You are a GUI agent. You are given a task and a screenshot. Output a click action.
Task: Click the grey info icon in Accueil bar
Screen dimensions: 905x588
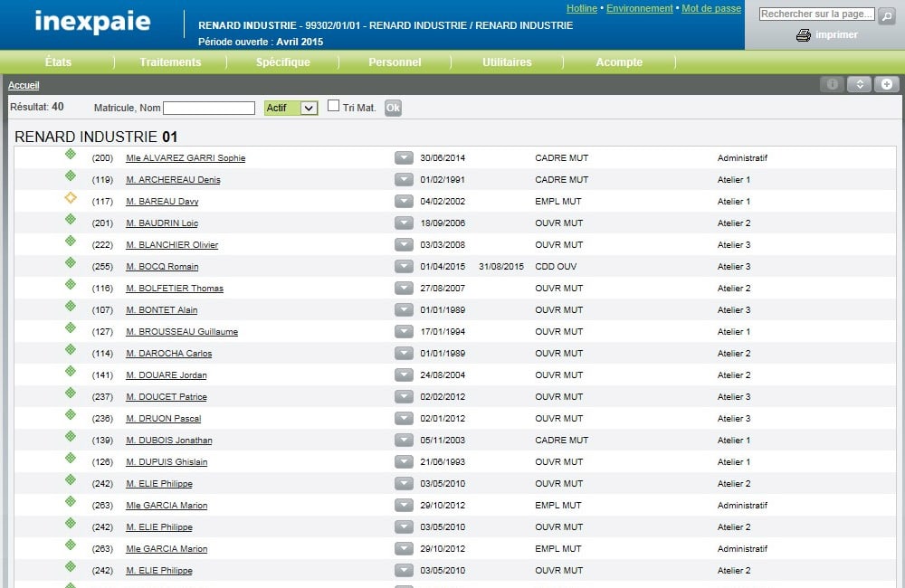coord(832,84)
